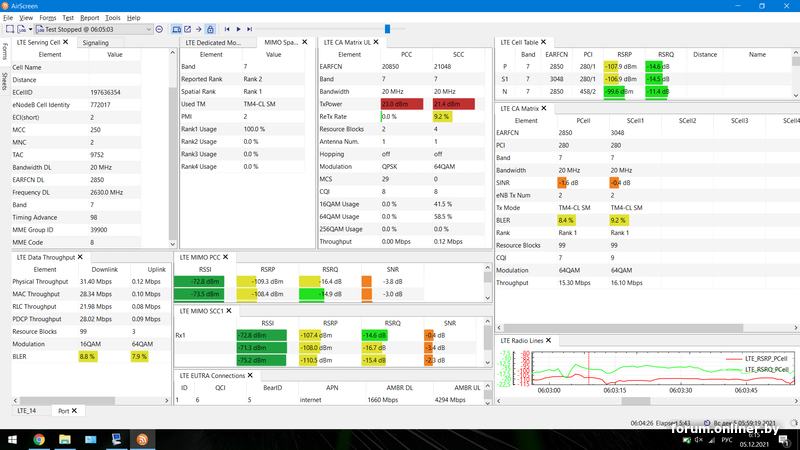Close the LTE Serving Cell tab
The height and width of the screenshot is (450, 800).
(x=66, y=43)
